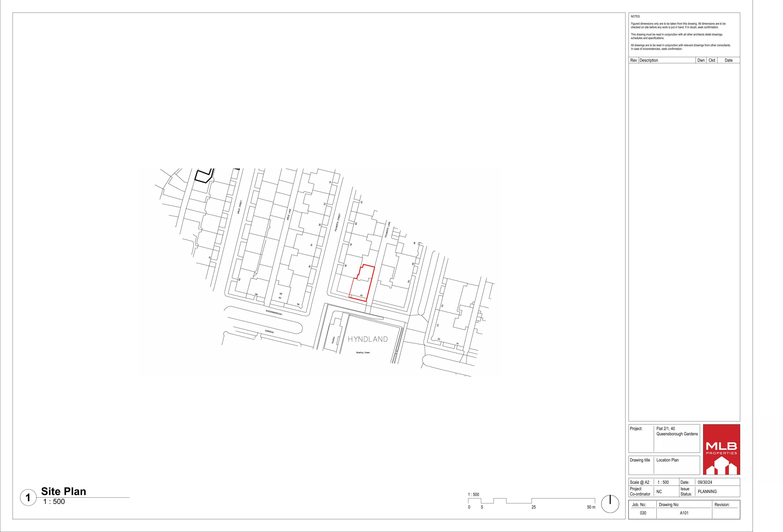Click the 'HYNDLAND' map label
The image size is (783, 532).
coord(368,339)
